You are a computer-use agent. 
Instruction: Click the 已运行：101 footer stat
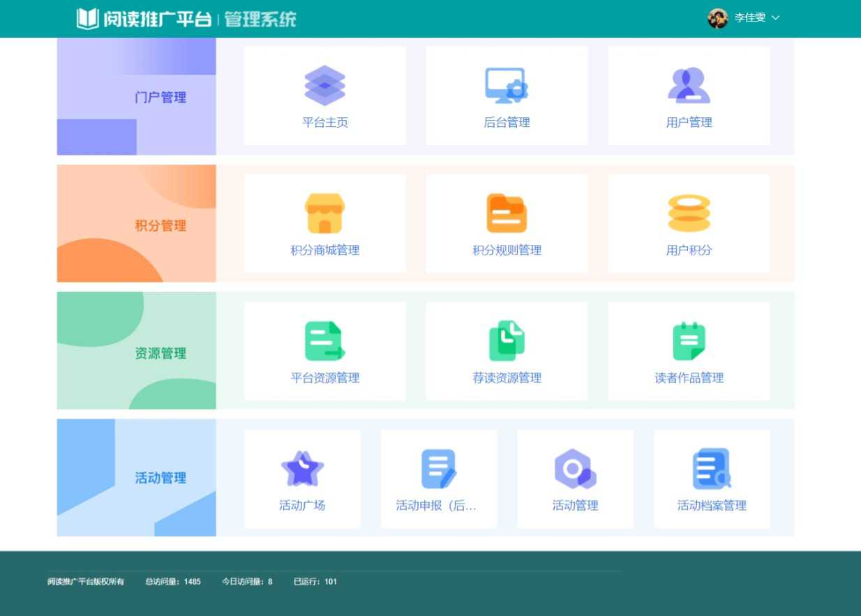pos(315,581)
